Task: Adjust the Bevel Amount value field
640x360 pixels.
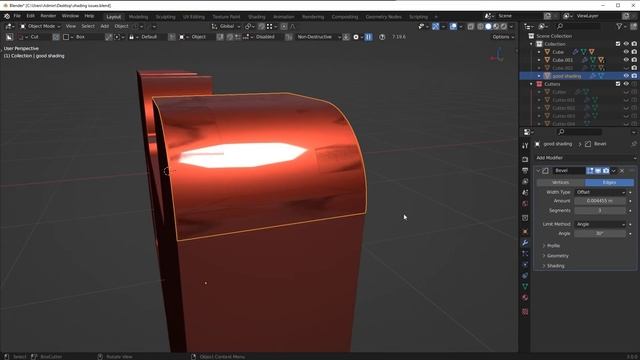Action: click(x=600, y=201)
